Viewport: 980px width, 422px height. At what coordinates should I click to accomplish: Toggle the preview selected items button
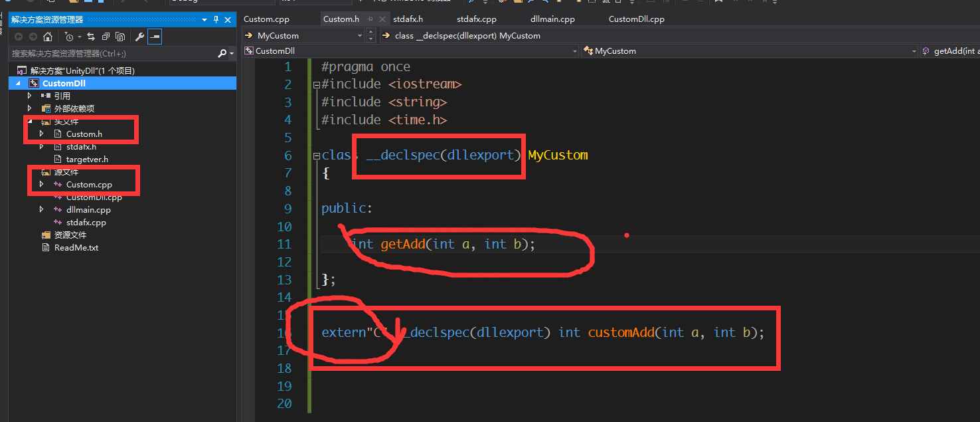tap(154, 37)
